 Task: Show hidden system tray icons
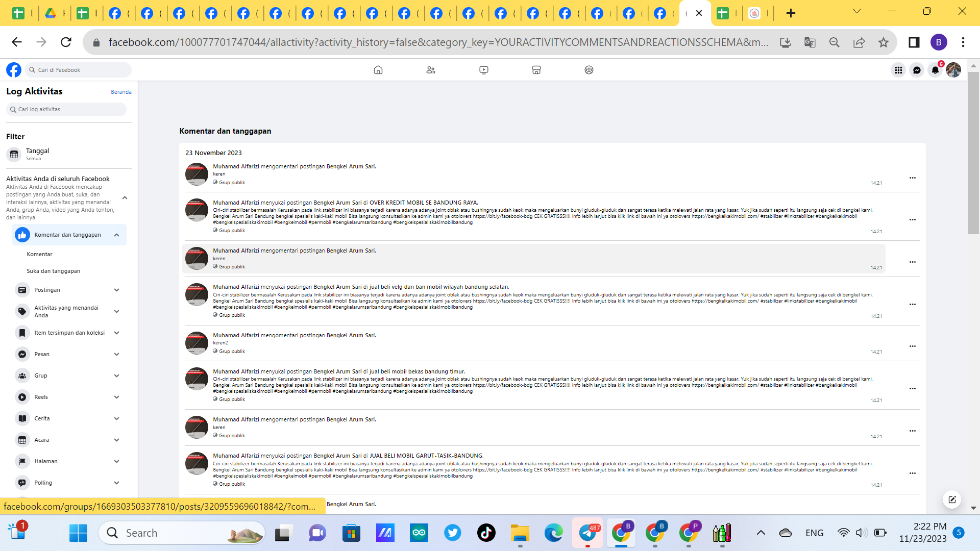[x=761, y=533]
